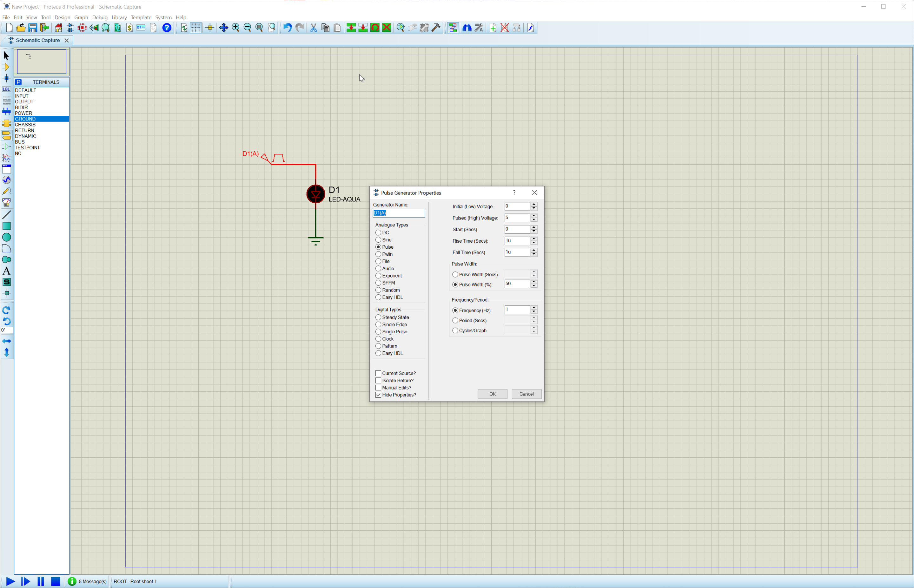Open the Debug menu
This screenshot has height=588, width=914.
(100, 17)
